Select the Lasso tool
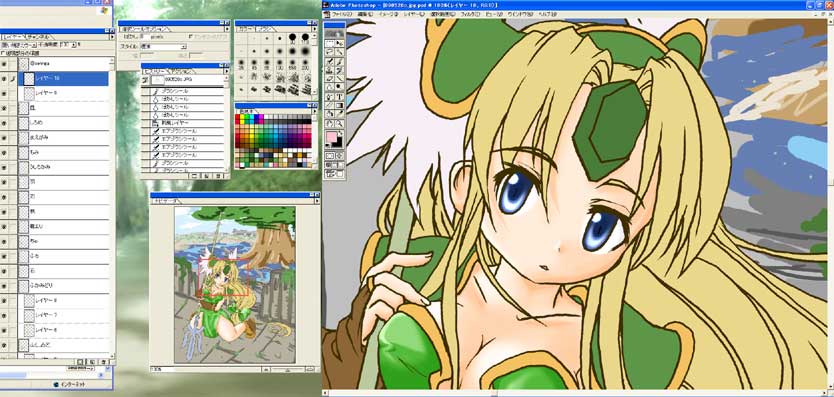This screenshot has width=834, height=397. click(x=329, y=51)
